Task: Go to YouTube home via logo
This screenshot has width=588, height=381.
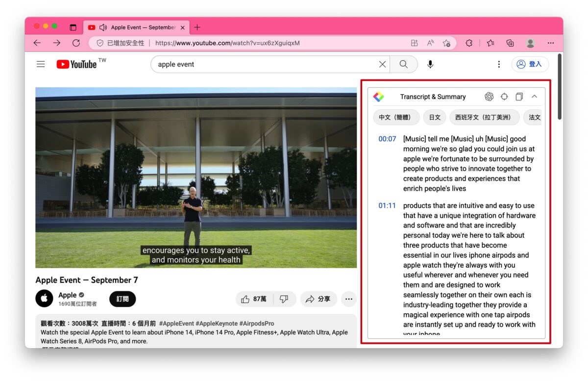Action: (x=77, y=64)
